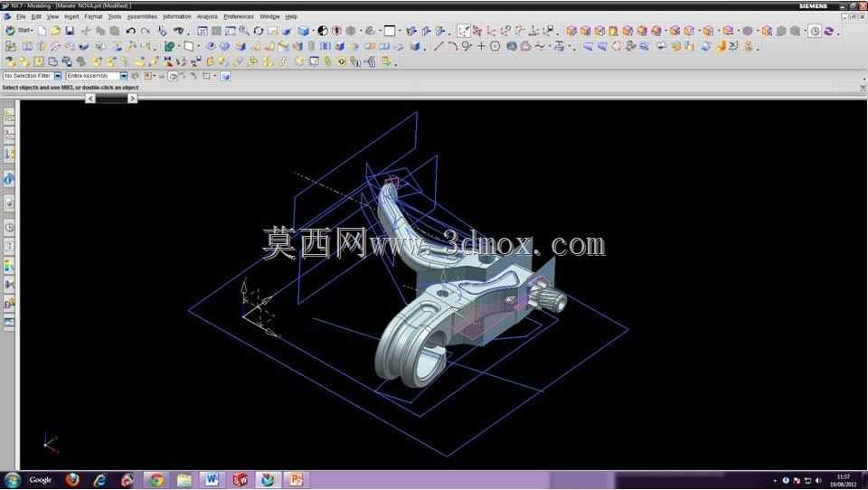Click the right arrow above viewport
The height and width of the screenshot is (490, 868).
pos(132,98)
